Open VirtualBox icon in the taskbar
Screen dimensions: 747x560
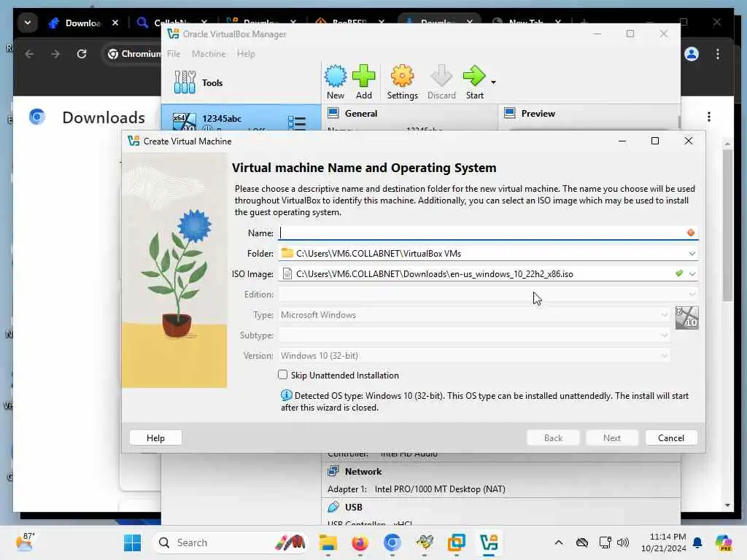pyautogui.click(x=489, y=542)
